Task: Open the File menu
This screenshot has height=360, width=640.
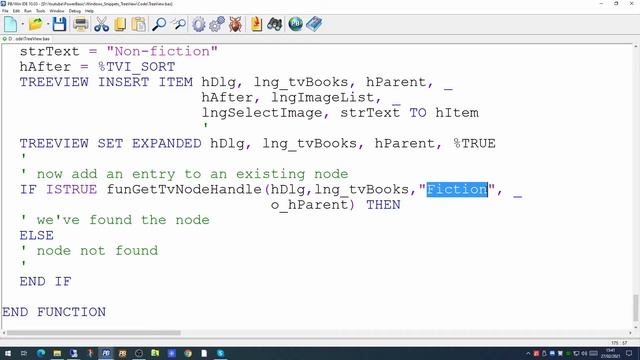Action: [x=5, y=11]
